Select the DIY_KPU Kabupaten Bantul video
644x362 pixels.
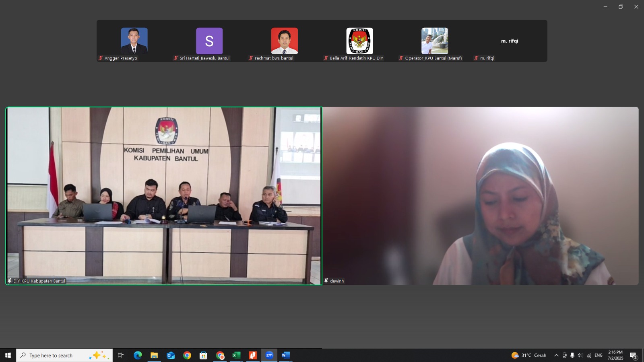[164, 196]
